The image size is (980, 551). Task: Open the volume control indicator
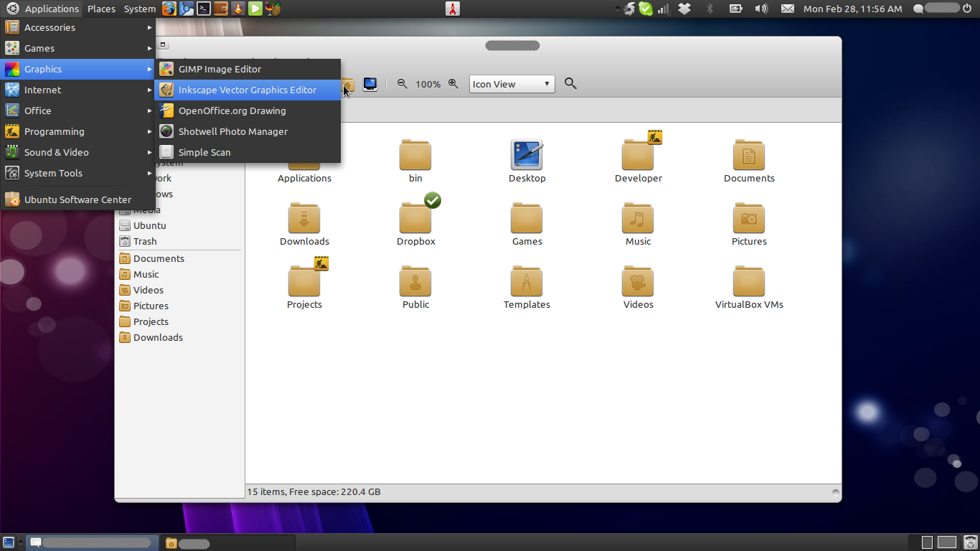pyautogui.click(x=761, y=9)
